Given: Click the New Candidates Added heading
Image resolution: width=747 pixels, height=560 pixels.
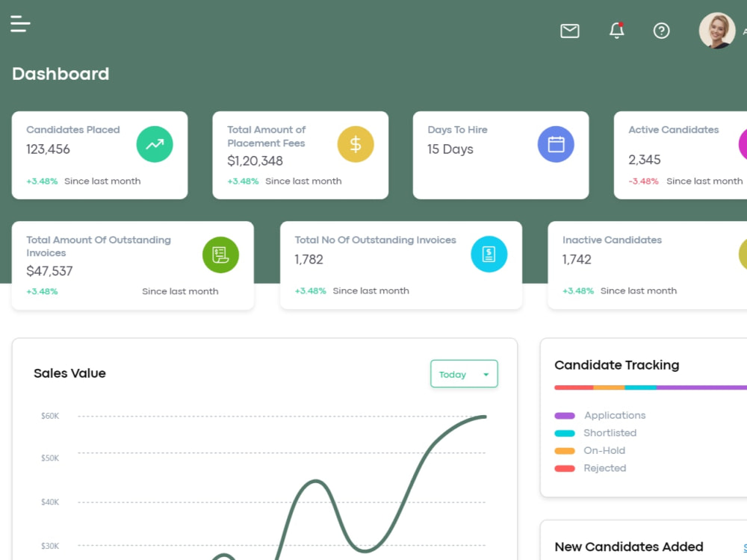Looking at the screenshot, I should click(629, 547).
